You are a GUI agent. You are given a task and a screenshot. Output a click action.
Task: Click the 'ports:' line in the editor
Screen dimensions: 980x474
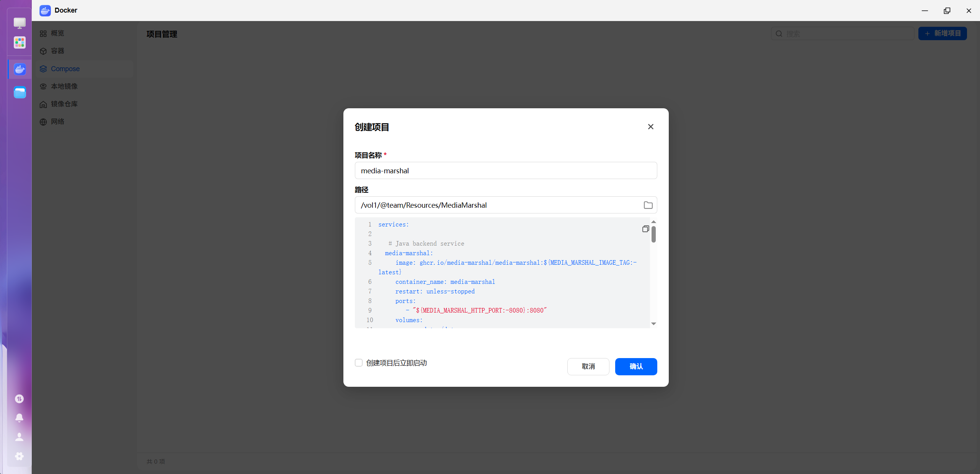click(x=405, y=301)
